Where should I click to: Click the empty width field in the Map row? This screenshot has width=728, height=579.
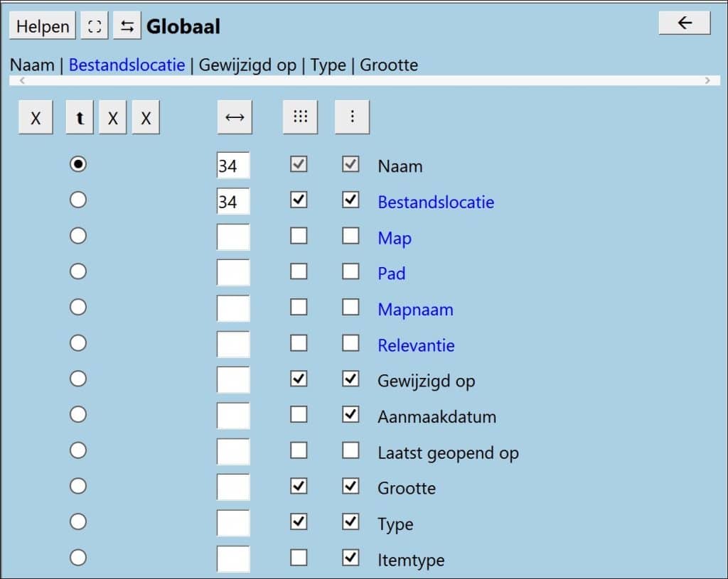[x=233, y=237]
